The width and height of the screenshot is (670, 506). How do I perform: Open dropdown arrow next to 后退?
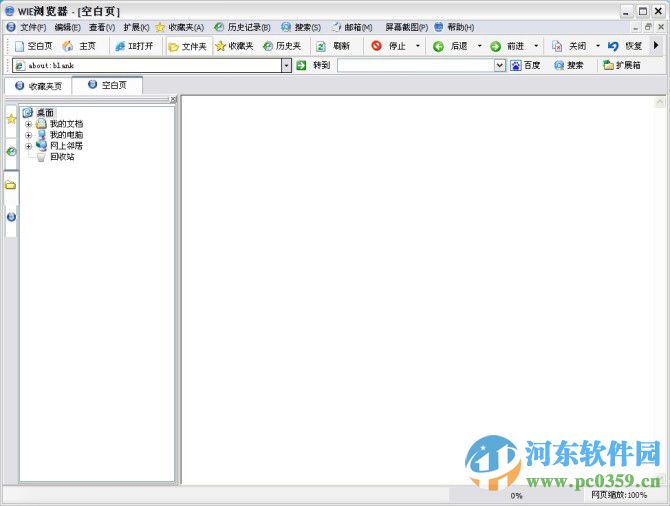(479, 46)
